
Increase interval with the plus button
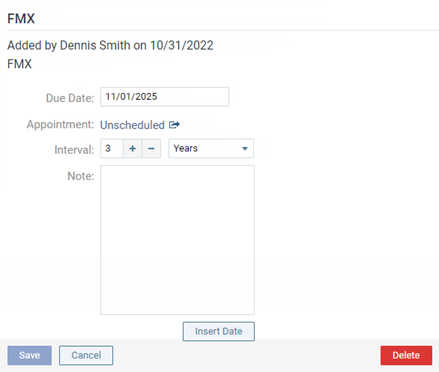coord(133,148)
